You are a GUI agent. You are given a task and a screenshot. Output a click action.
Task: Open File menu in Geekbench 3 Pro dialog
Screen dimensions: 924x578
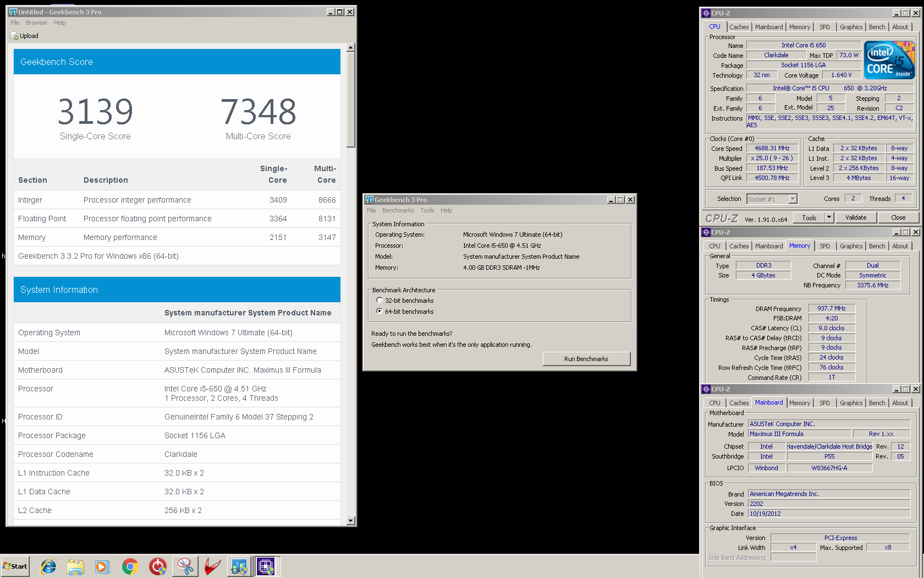click(371, 210)
